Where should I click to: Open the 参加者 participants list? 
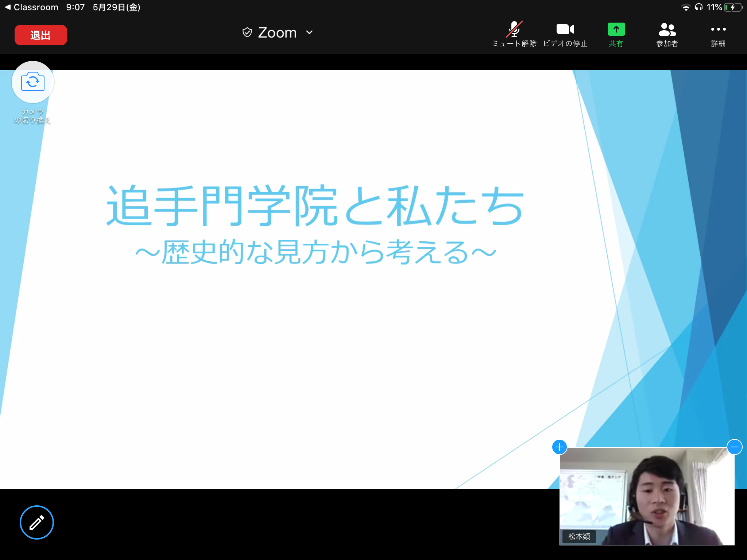click(667, 34)
